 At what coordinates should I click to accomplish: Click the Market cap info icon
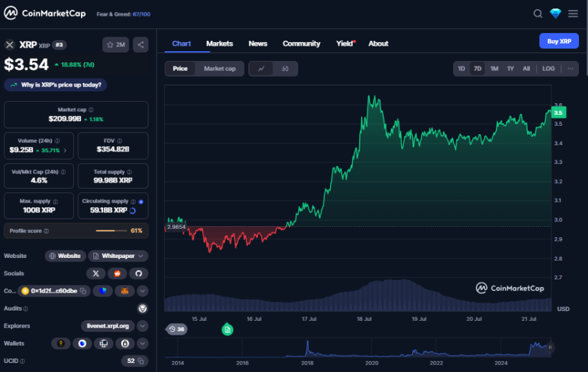tap(91, 110)
